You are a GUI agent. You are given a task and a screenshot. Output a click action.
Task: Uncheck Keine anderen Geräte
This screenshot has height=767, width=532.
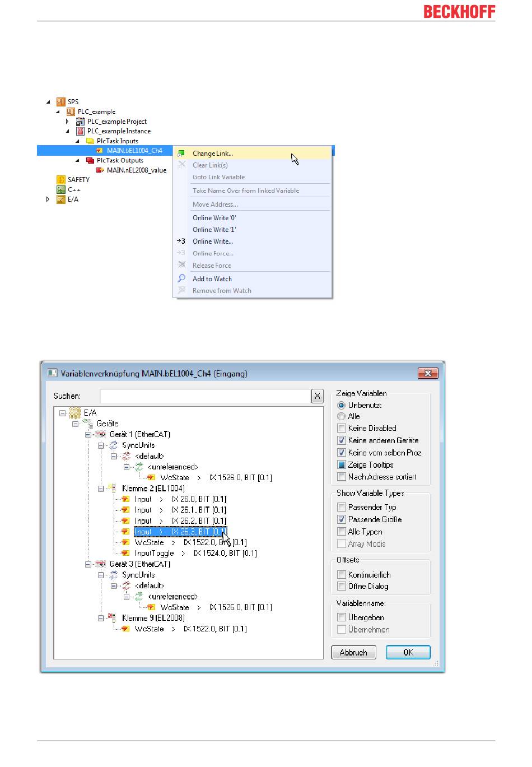[342, 440]
